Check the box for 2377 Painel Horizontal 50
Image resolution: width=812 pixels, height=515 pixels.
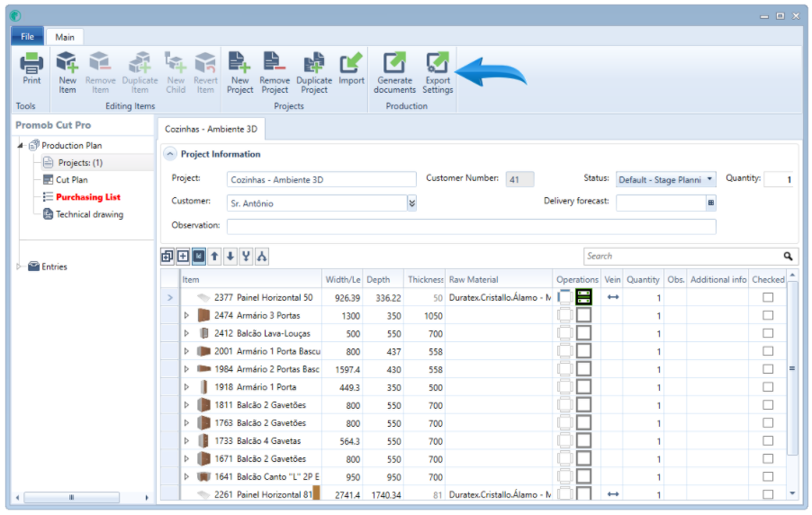[x=768, y=297]
